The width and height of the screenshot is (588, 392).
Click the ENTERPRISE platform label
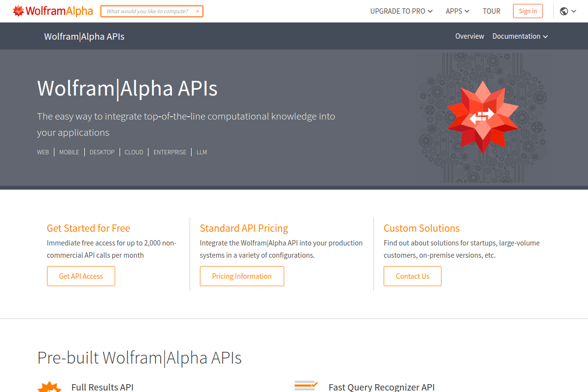pos(170,152)
